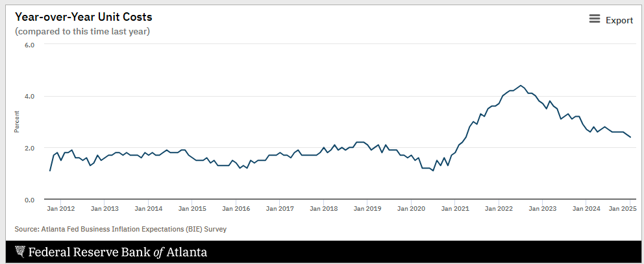Click the Jan 2023 axis label
644x264 pixels.
tap(543, 209)
